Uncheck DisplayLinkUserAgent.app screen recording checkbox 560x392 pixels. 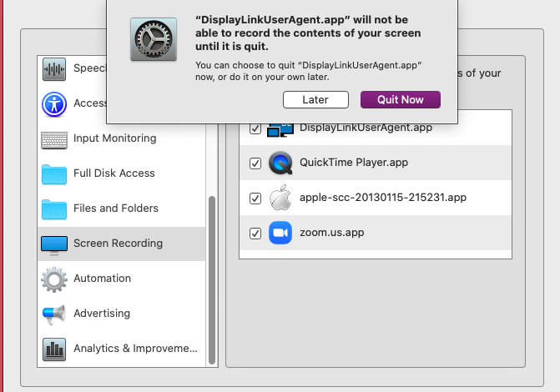click(255, 128)
